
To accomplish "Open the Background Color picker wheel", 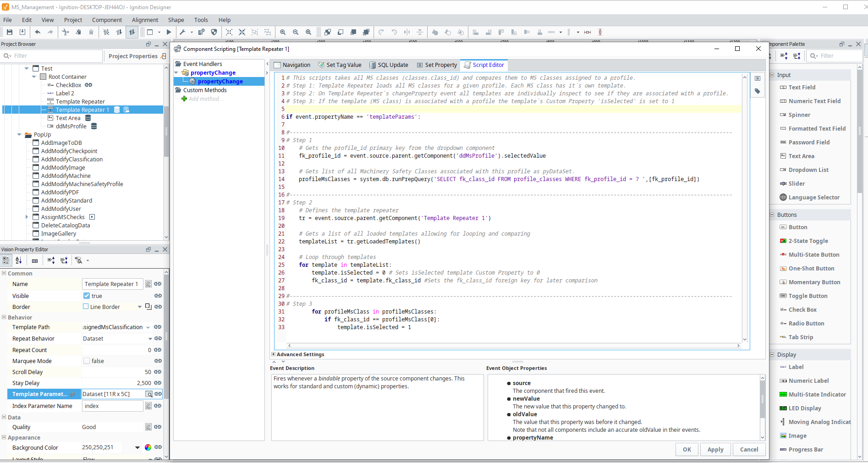I will click(x=148, y=447).
